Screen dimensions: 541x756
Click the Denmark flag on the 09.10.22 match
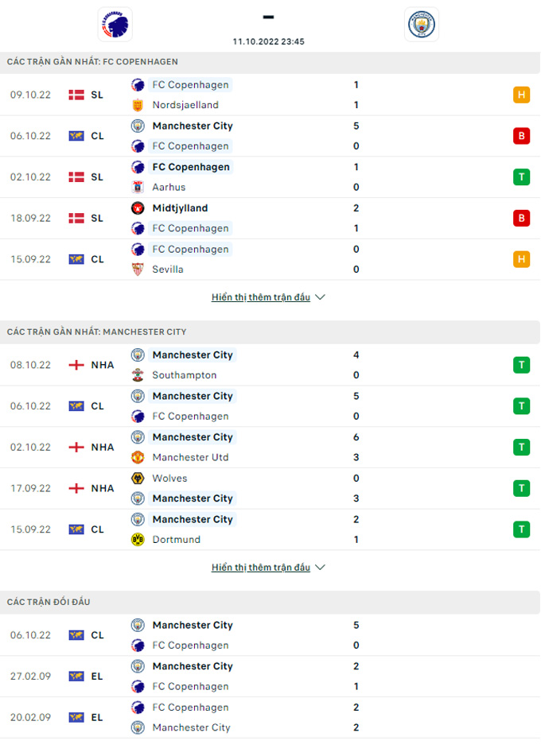coord(76,95)
